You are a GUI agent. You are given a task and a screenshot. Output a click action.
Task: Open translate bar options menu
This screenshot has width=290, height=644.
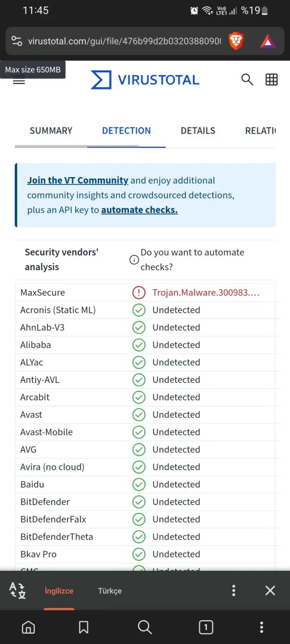(233, 590)
